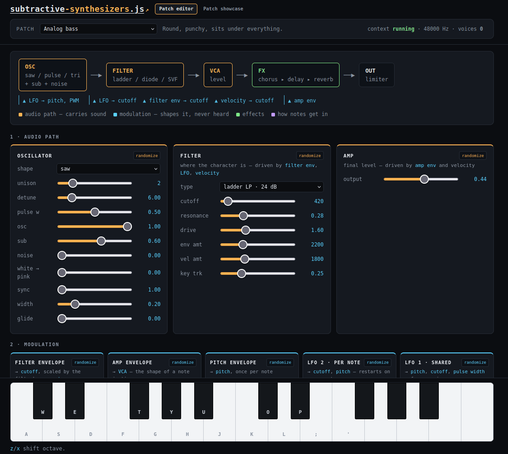Randomize the Oscillator panel
Screen dimensions: 508x454
point(147,156)
